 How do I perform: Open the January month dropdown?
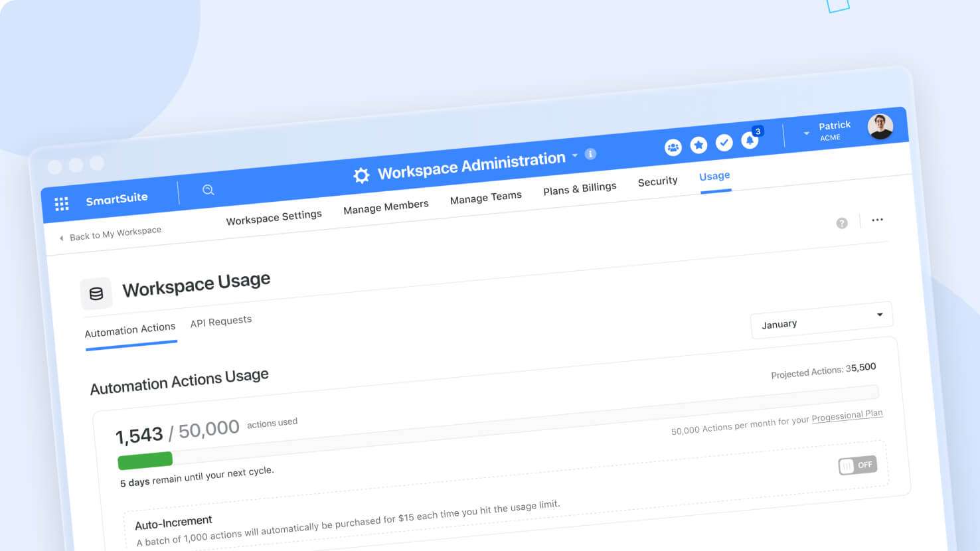822,320
